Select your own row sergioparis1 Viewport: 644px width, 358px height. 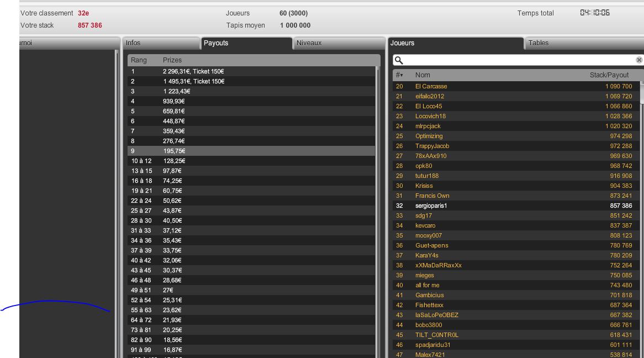coord(516,206)
